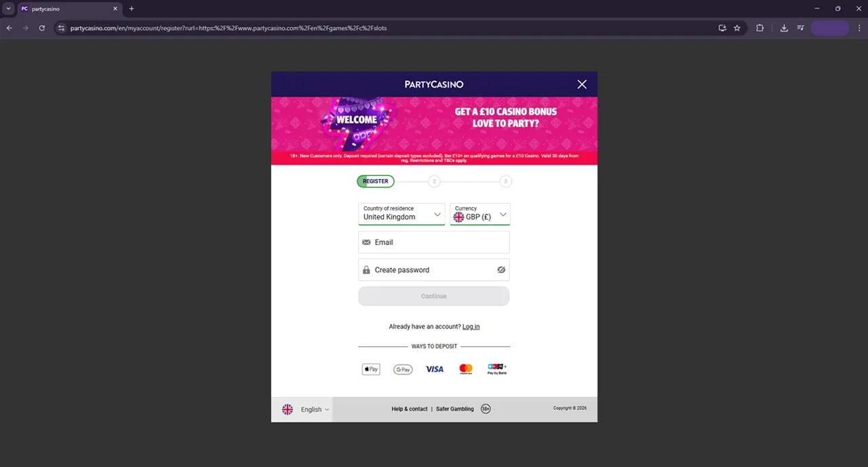
Task: Click the 18+ age restriction badge
Action: [486, 409]
